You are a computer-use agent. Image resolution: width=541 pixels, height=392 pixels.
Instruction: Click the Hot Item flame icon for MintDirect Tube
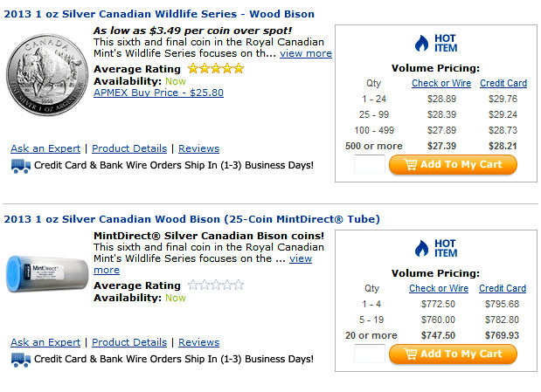click(421, 248)
